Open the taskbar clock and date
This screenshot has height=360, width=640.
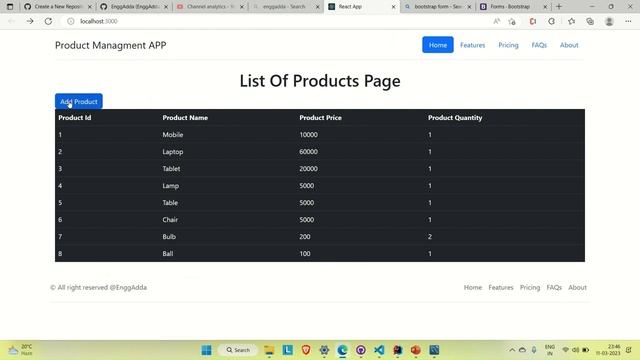click(608, 350)
